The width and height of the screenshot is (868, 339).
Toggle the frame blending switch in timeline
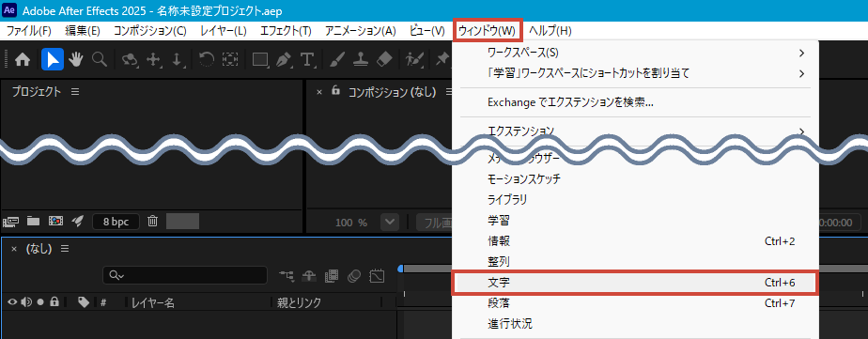point(332,275)
